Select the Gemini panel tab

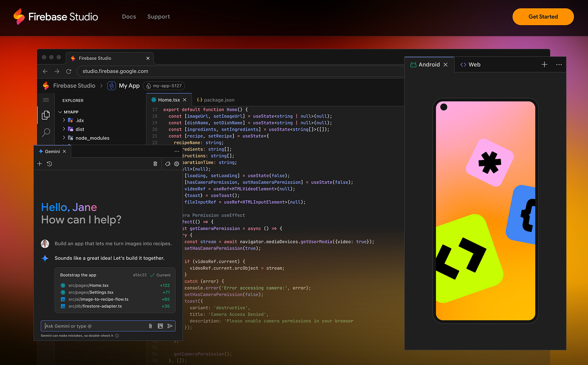coord(52,152)
